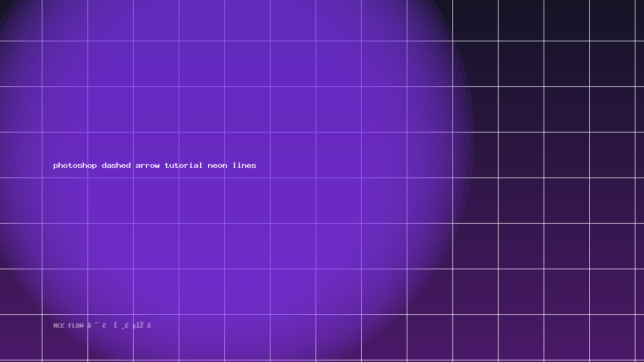
Task: Click the word "neon" in the title
Action: (x=217, y=166)
